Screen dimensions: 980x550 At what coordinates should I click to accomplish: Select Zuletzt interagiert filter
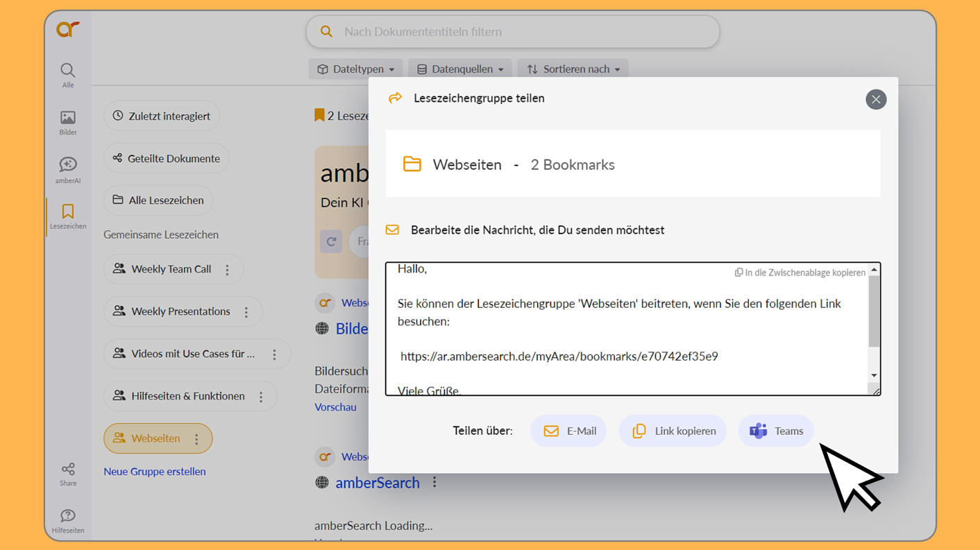[162, 116]
